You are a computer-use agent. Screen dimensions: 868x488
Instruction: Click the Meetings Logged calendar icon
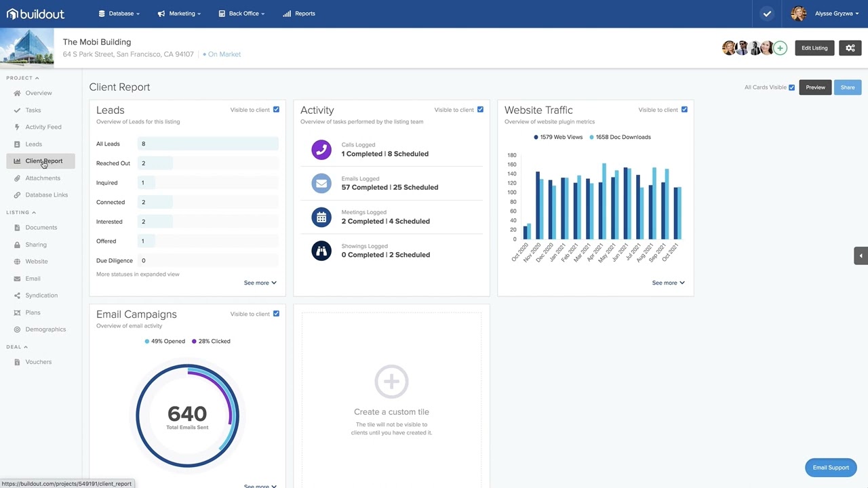(321, 217)
